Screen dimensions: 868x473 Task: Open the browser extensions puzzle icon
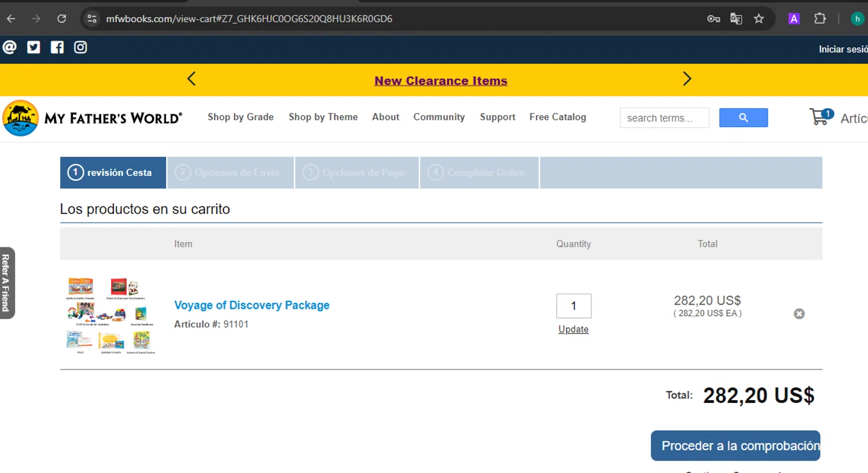(819, 19)
